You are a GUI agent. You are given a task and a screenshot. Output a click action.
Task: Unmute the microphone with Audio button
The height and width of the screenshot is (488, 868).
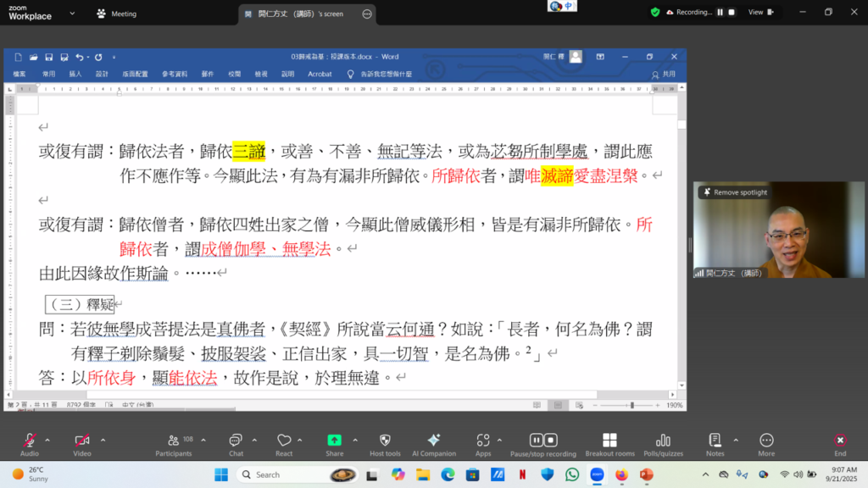30,441
